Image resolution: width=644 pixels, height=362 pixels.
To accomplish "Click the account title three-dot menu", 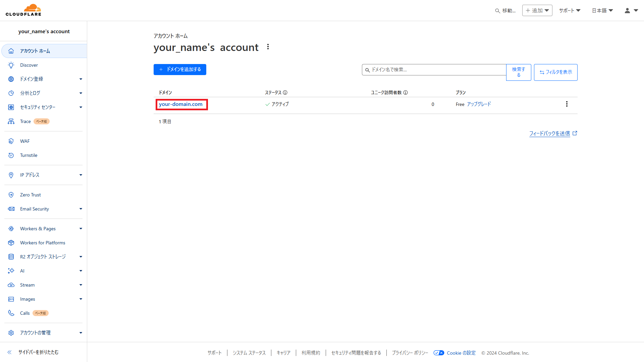I will coord(268,47).
